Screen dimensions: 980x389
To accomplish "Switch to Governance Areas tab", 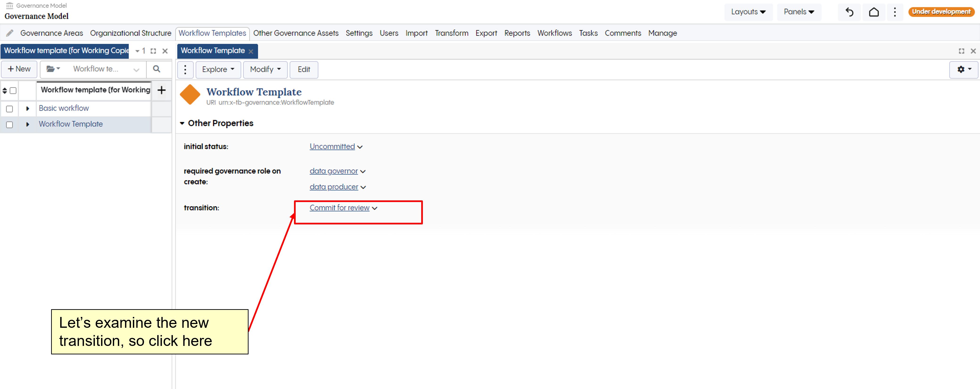I will (x=51, y=33).
